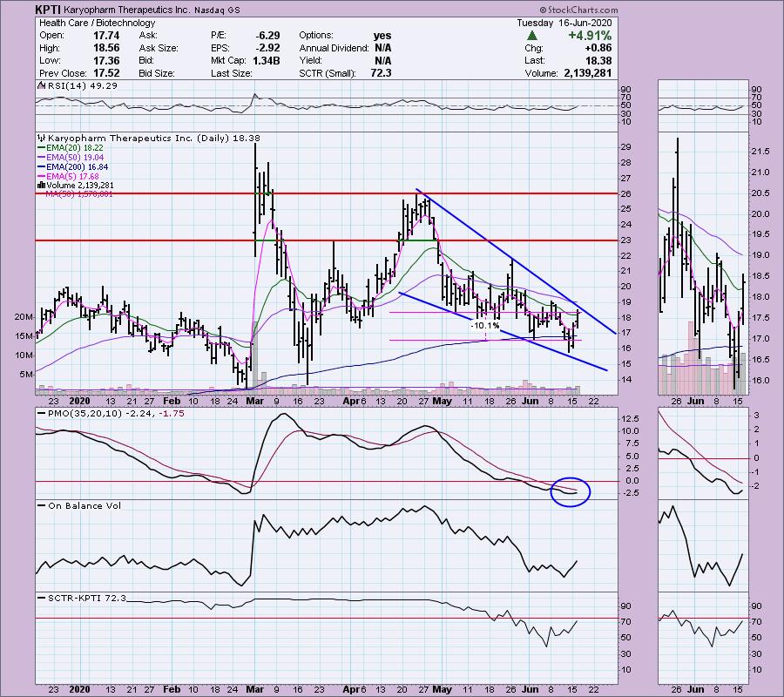Click the PMO(35,20,10) panel label
Image resolution: width=784 pixels, height=697 pixels.
[116, 414]
